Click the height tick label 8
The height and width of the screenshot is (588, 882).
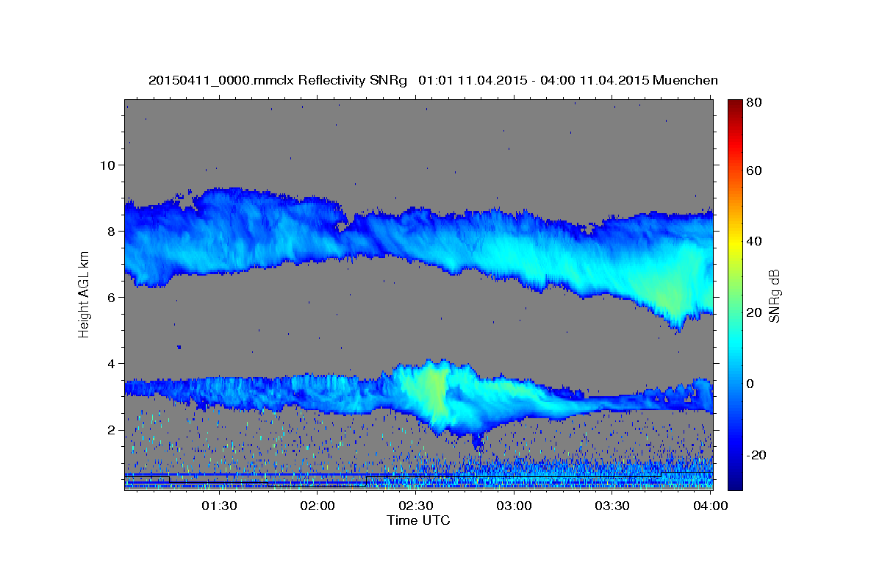[110, 231]
